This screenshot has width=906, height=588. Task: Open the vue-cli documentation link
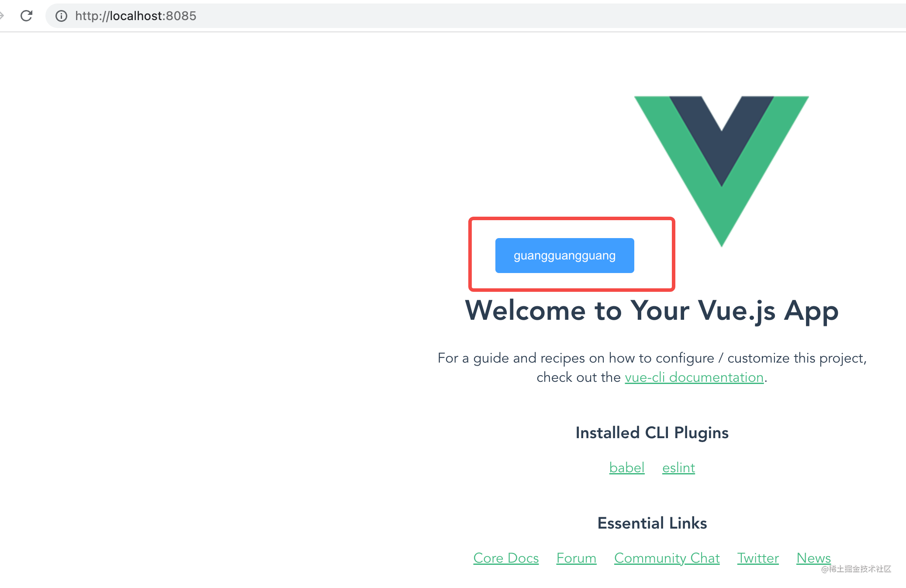pos(694,377)
